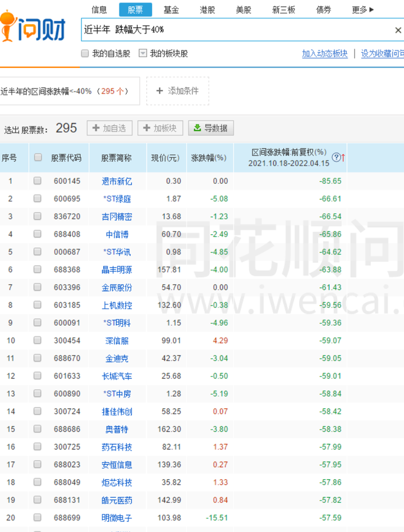Open stock link 明微电子

[x=117, y=518]
